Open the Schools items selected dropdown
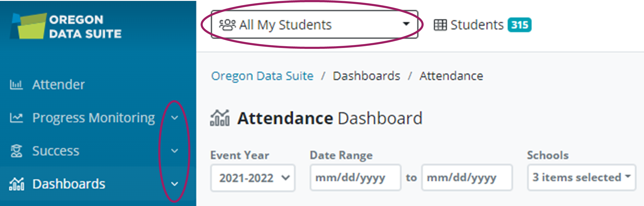 tap(581, 178)
